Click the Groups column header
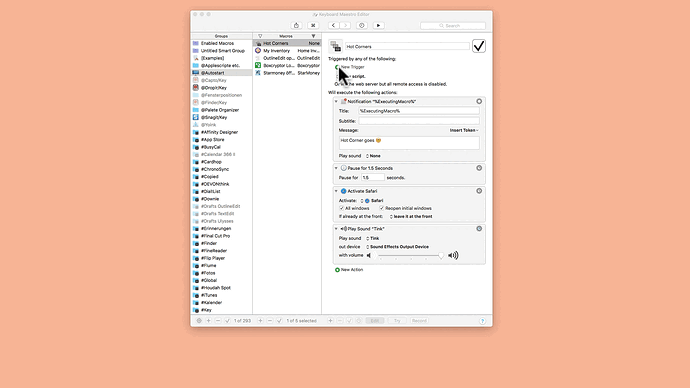The height and width of the screenshot is (388, 690). pos(221,36)
